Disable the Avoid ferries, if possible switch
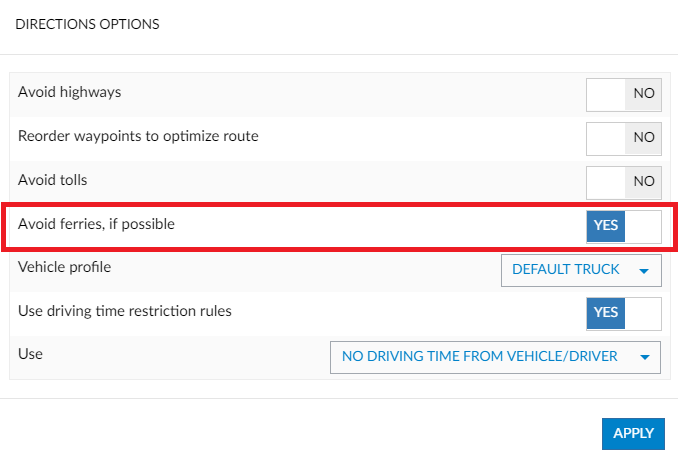Image resolution: width=678 pixels, height=463 pixels. [623, 225]
